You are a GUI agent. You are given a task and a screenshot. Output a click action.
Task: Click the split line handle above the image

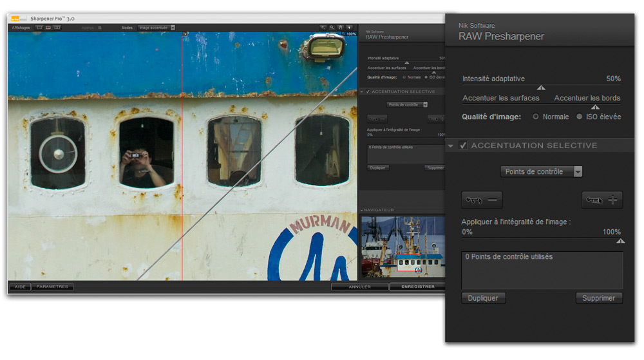[x=185, y=33]
